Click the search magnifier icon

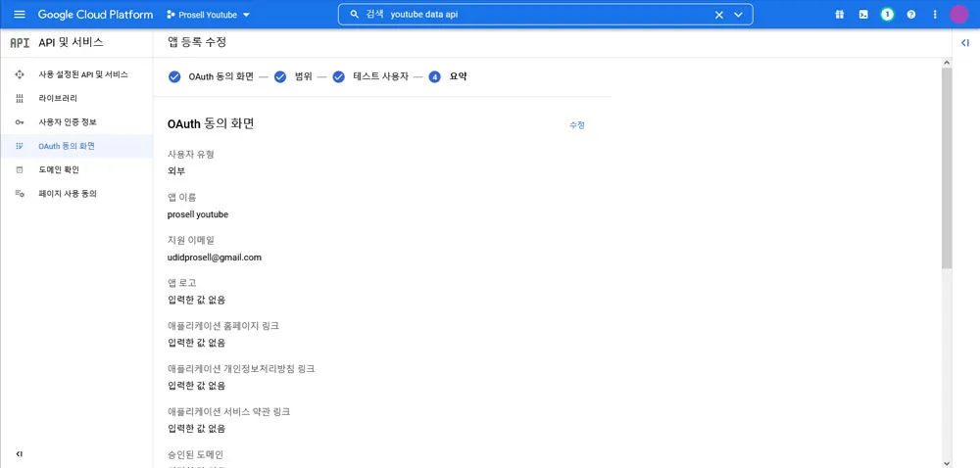tap(355, 15)
